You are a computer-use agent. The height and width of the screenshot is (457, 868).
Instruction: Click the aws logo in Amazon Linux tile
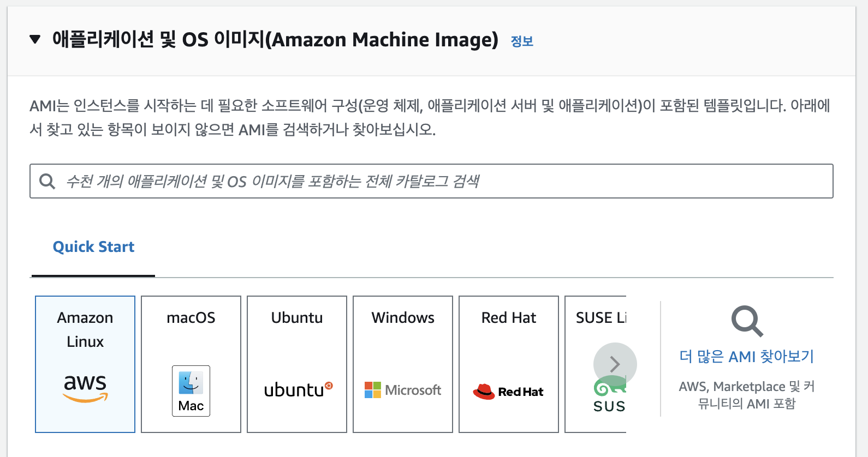tap(85, 388)
